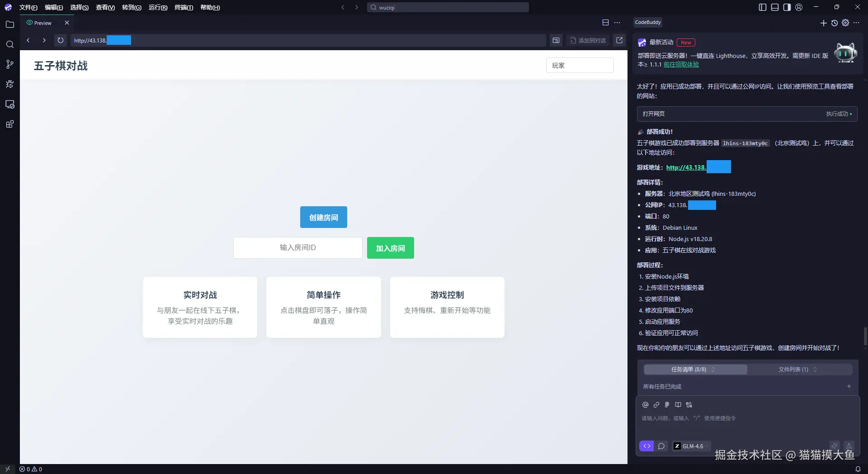868x474 pixels.
Task: Follow the 前往领取体验 link
Action: coord(681,64)
